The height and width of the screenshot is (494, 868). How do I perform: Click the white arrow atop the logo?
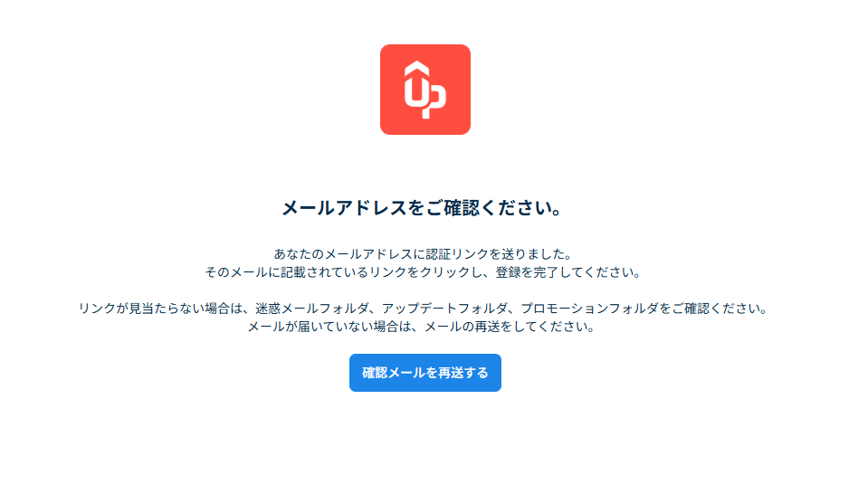(417, 70)
